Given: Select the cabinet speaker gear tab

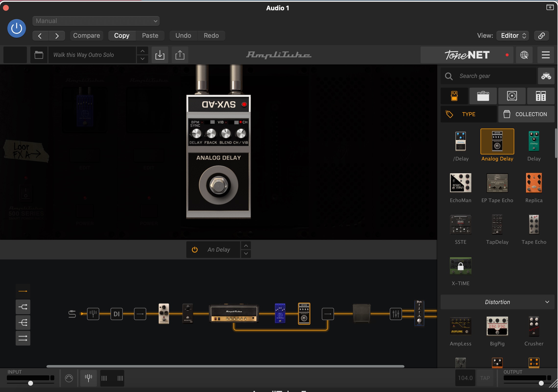Looking at the screenshot, I should click(512, 96).
